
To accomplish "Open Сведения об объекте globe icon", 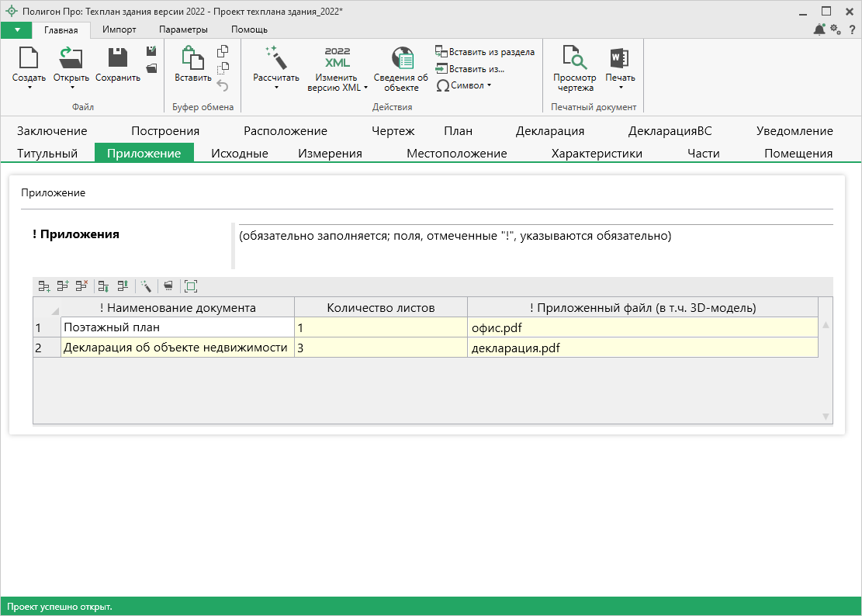I will [401, 58].
